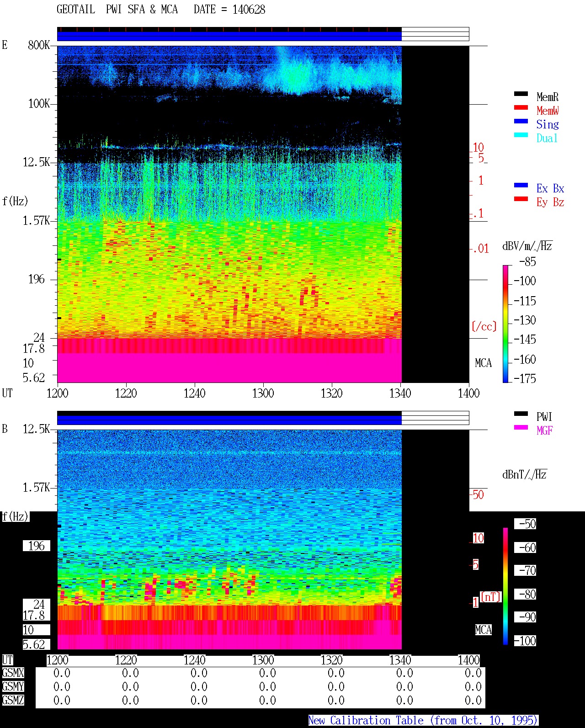
Task: Click the -130 color bar value
Action: coord(525,320)
